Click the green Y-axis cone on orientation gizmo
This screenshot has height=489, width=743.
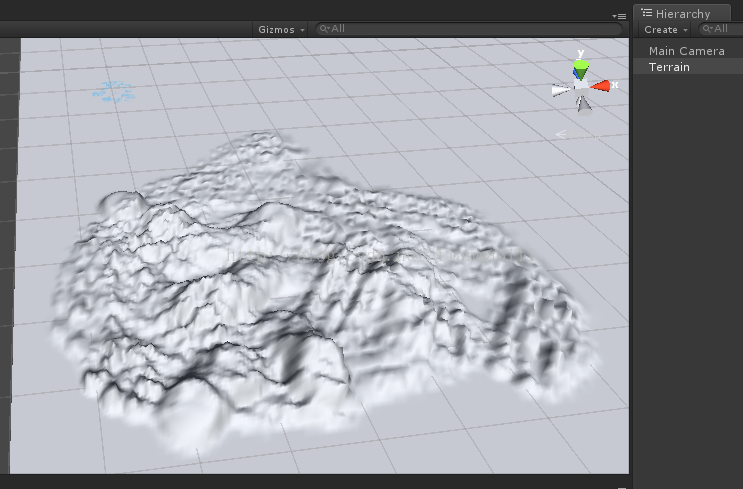coord(581,68)
